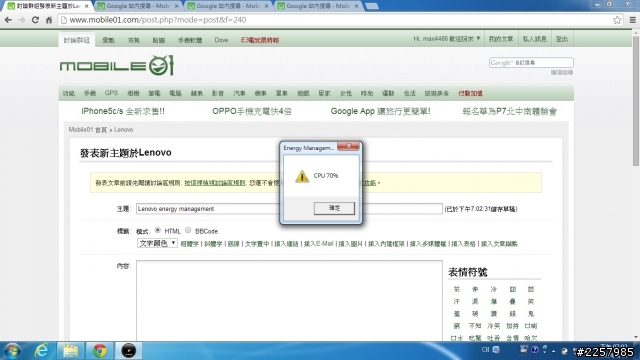
Task: Reload the page with refresh icon
Action: [35, 20]
